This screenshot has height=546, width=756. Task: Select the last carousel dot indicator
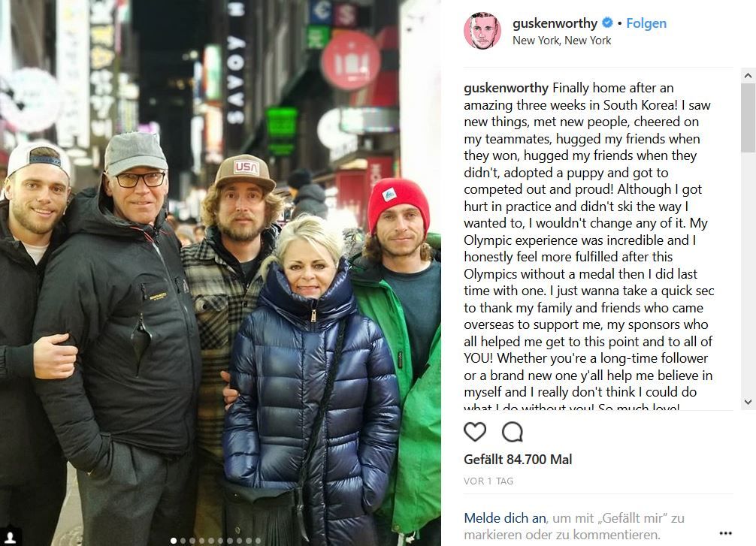pos(258,541)
